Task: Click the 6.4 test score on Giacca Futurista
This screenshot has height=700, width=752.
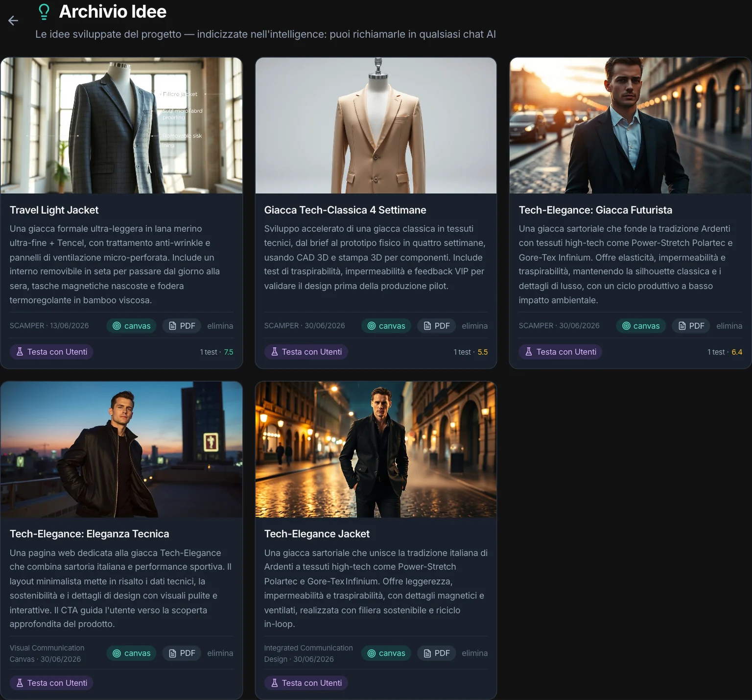Action: point(737,352)
